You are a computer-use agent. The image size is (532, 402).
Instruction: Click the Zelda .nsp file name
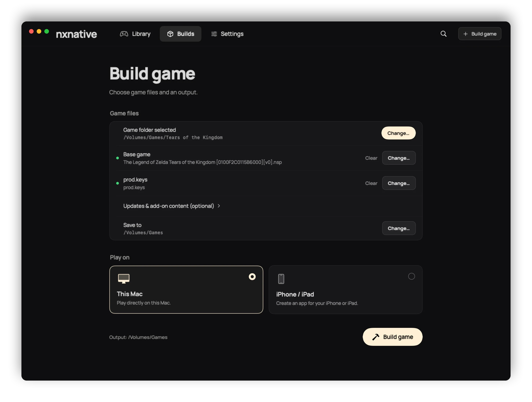coord(203,162)
